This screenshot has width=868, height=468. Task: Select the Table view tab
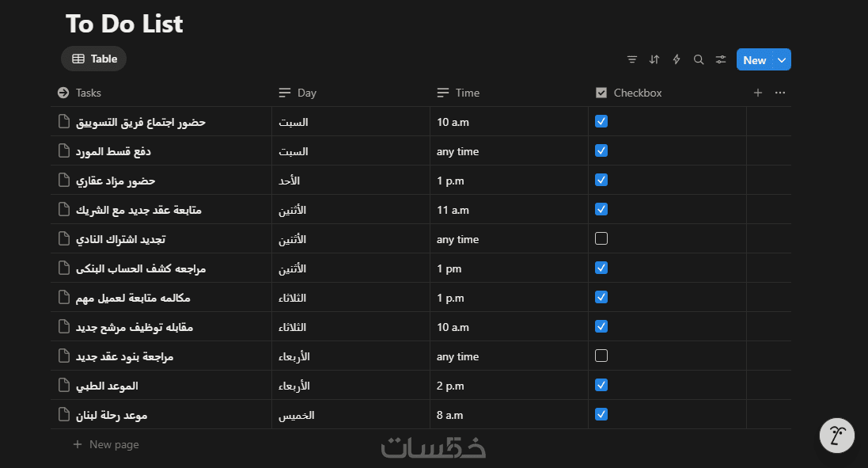click(94, 59)
